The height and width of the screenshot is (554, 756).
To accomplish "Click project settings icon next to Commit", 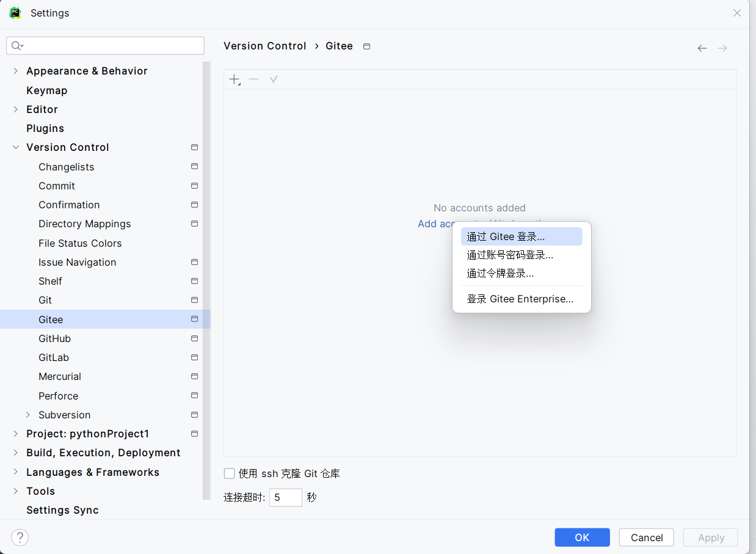I will (194, 186).
